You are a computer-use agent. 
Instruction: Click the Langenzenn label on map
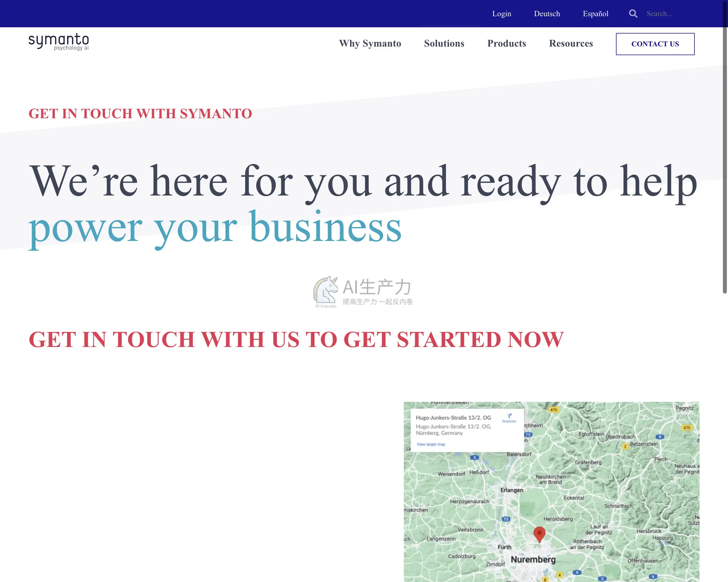pos(441,539)
